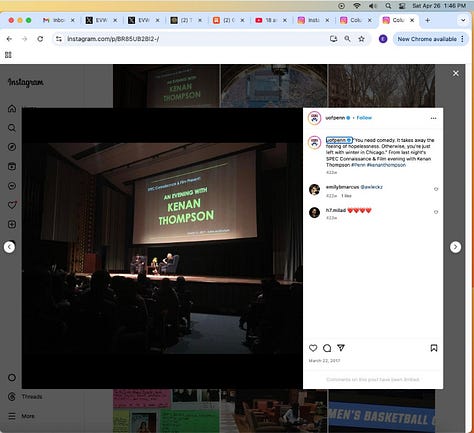View likes on emilybmarcus comment
This screenshot has height=433, width=474.
pyautogui.click(x=346, y=196)
